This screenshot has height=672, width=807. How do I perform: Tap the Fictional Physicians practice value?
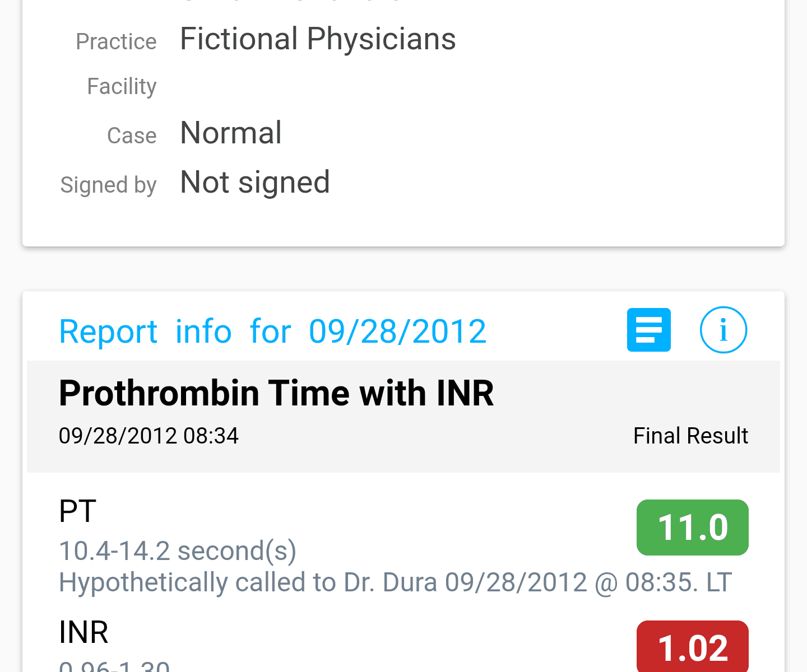pos(318,39)
